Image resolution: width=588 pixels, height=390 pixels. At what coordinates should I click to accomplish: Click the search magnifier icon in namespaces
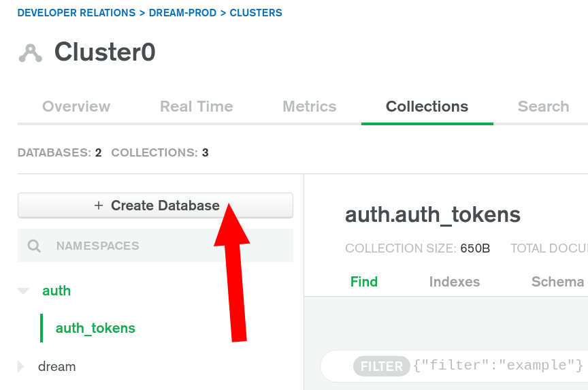pos(34,246)
